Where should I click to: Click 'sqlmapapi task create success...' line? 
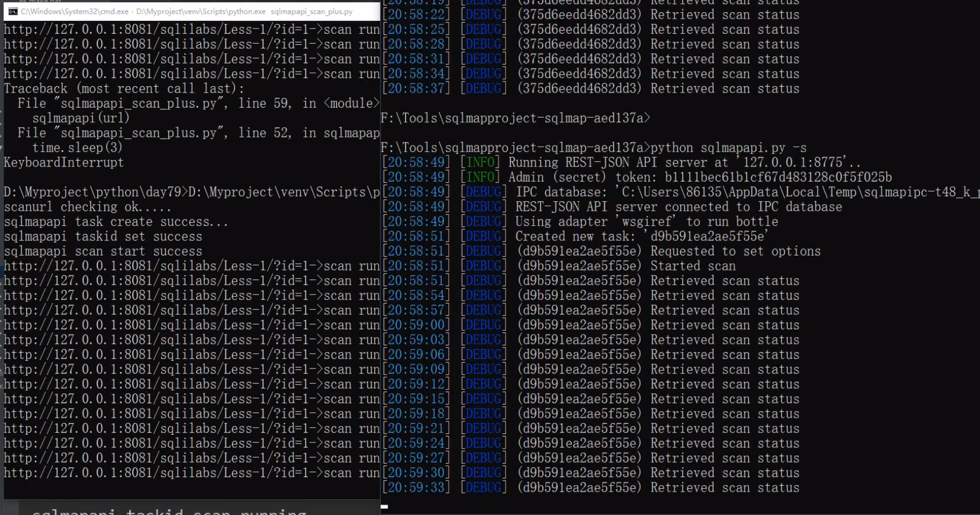(116, 222)
